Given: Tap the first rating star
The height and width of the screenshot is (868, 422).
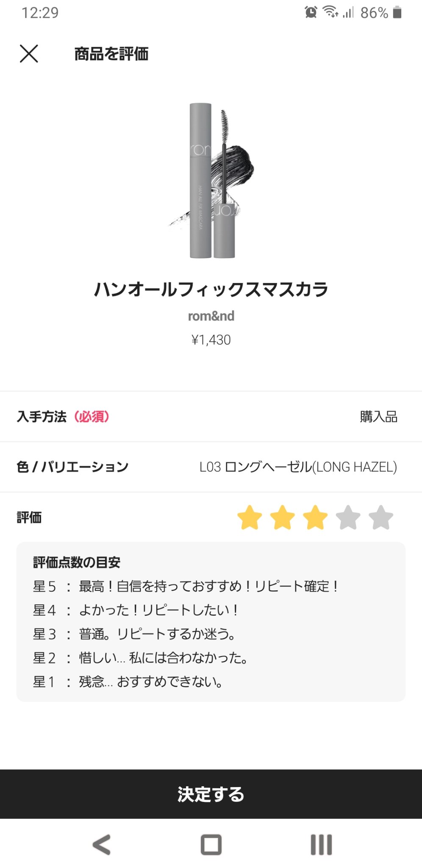Looking at the screenshot, I should pyautogui.click(x=250, y=517).
